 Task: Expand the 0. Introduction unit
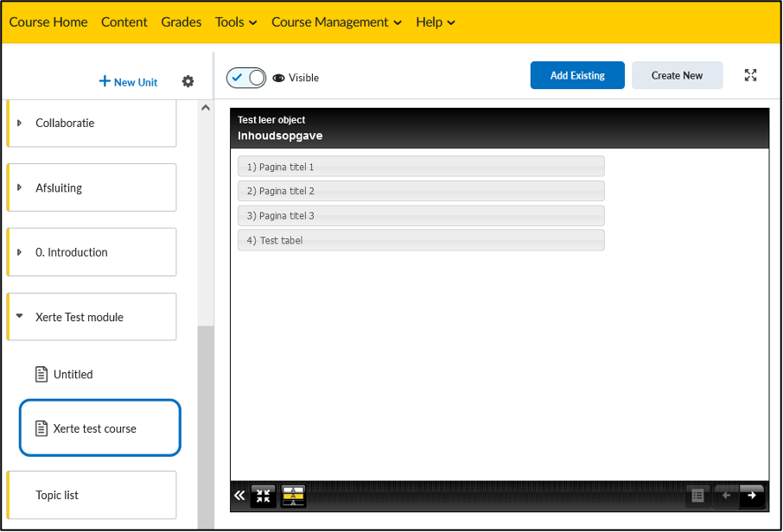(20, 252)
